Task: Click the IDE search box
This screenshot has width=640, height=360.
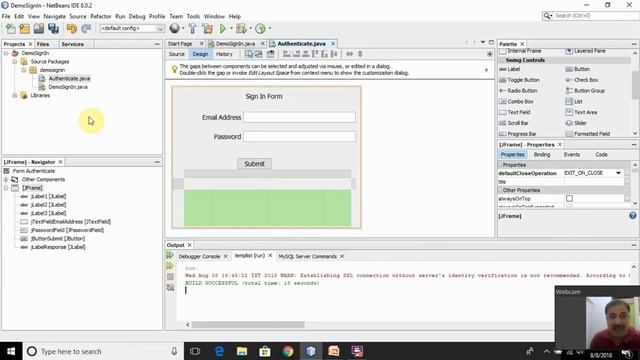Action: click(590, 16)
